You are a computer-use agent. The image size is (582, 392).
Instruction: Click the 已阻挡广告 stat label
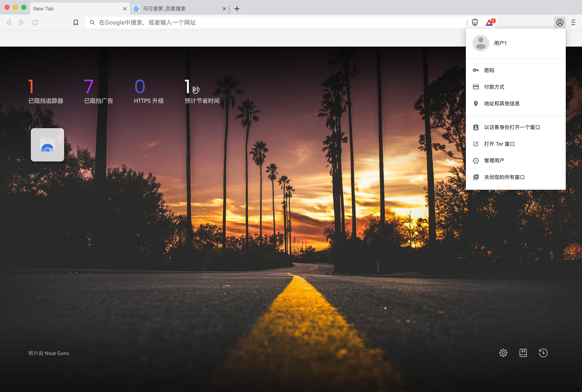coord(98,101)
